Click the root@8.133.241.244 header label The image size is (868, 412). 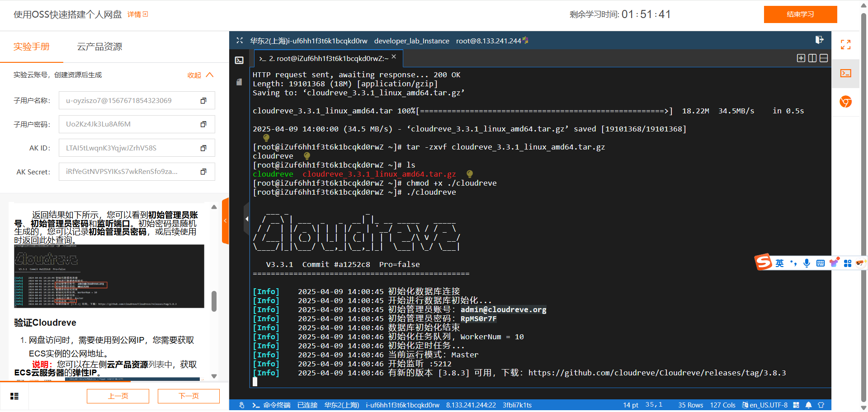coord(489,41)
